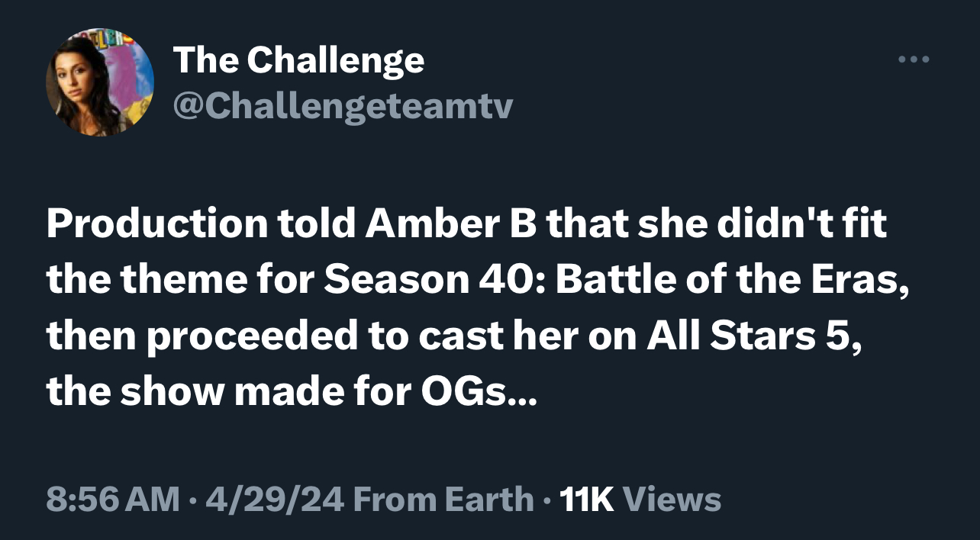Image resolution: width=980 pixels, height=540 pixels.
Task: Click Battle of the Eras phrase
Action: point(731,281)
